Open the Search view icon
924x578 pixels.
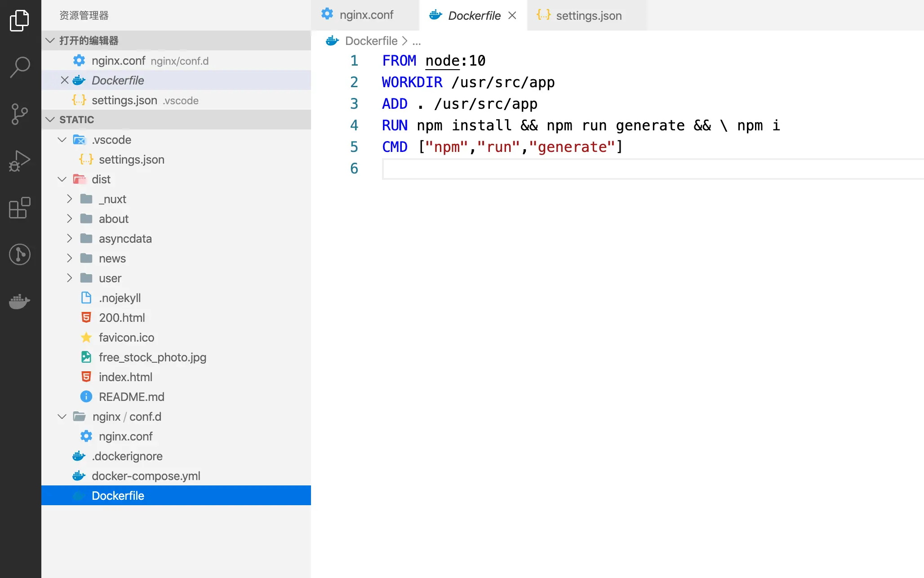pyautogui.click(x=20, y=67)
